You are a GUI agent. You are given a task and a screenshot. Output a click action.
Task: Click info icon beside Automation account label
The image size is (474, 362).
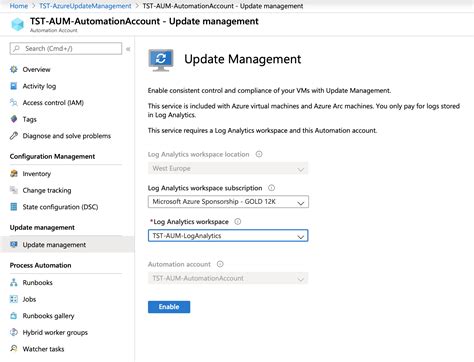coord(220,264)
